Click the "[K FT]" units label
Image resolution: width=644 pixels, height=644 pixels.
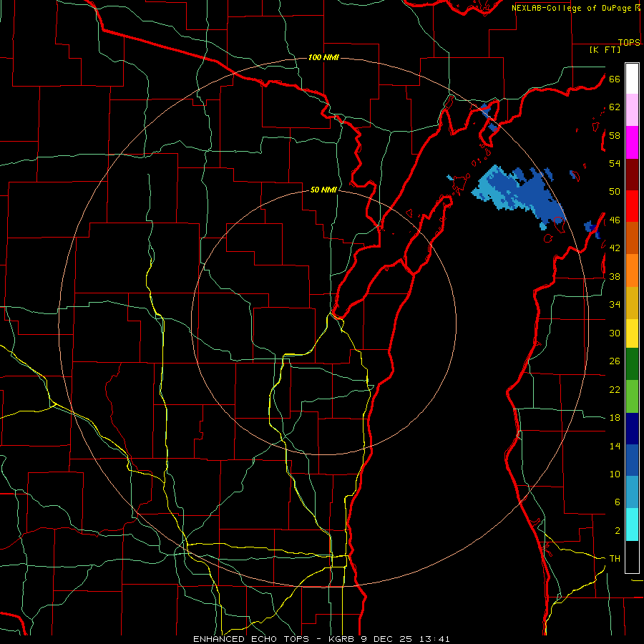605,50
